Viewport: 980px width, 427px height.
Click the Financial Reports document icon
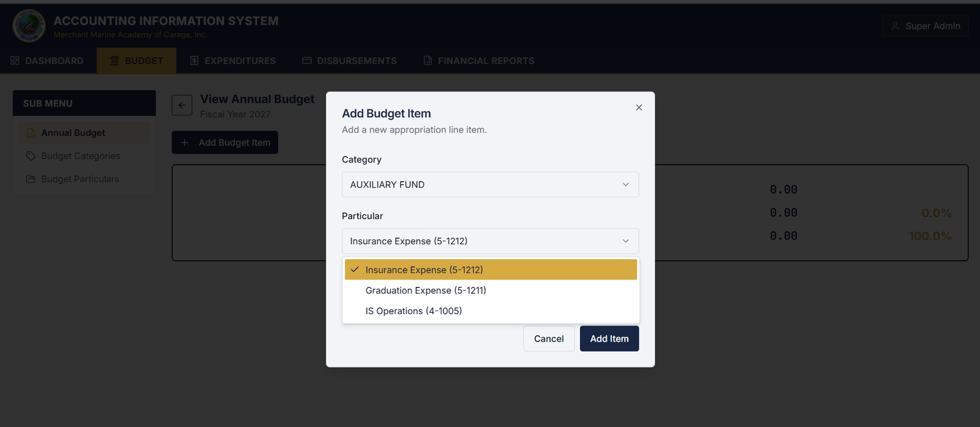pyautogui.click(x=427, y=61)
